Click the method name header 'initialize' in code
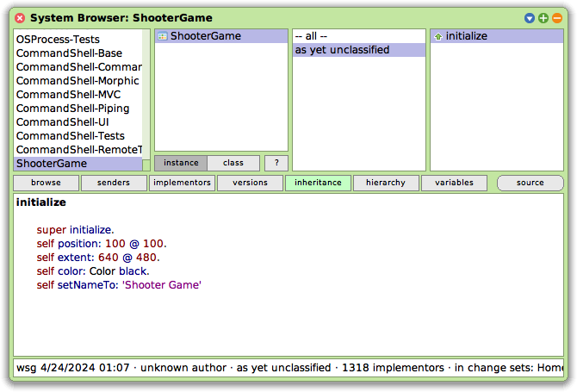577x392 pixels. click(x=40, y=202)
